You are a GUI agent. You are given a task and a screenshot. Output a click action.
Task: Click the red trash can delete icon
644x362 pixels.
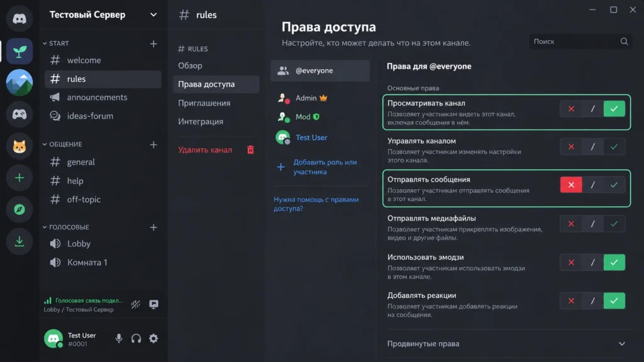pyautogui.click(x=250, y=150)
